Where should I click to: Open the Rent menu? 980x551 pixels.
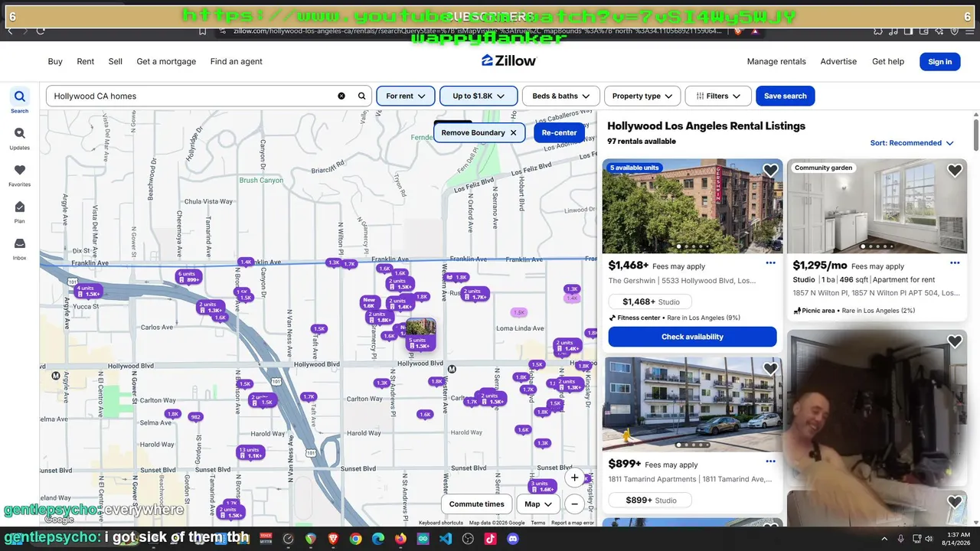coord(86,61)
